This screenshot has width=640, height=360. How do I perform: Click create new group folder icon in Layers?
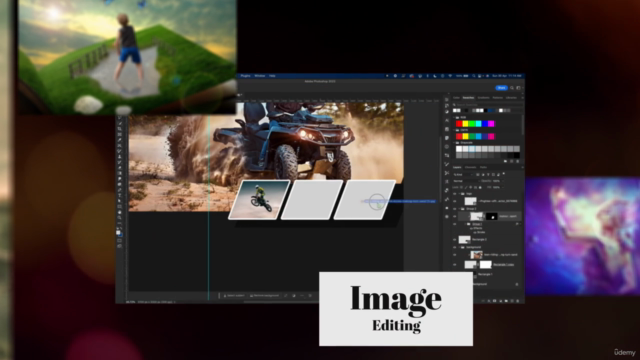(x=506, y=300)
